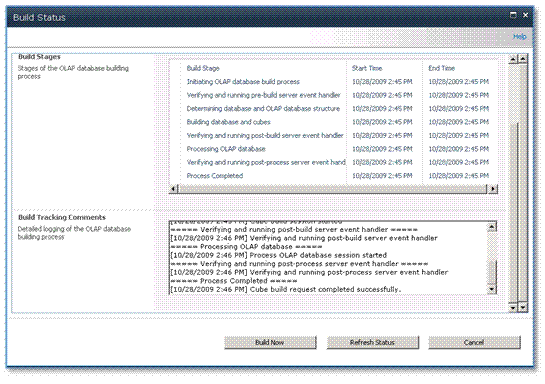Viewport: 545px width, 384px height.
Task: Click the Refresh Status button
Action: coord(372,342)
